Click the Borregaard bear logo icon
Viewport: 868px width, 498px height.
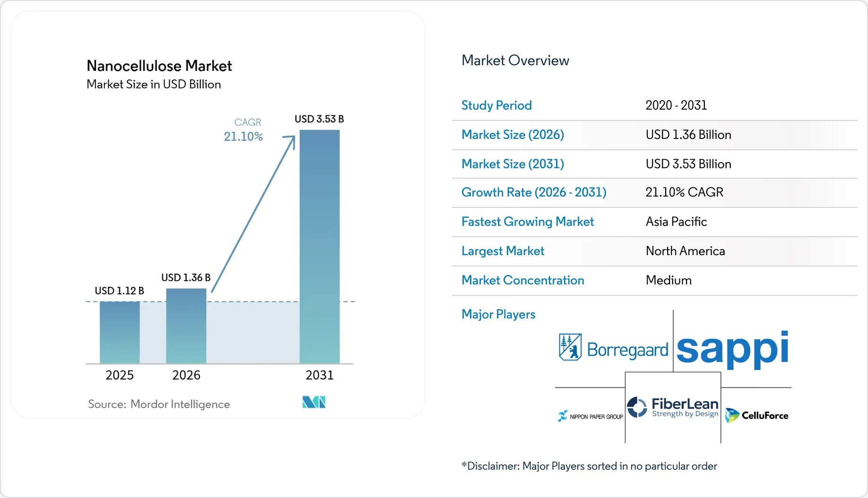pos(570,347)
